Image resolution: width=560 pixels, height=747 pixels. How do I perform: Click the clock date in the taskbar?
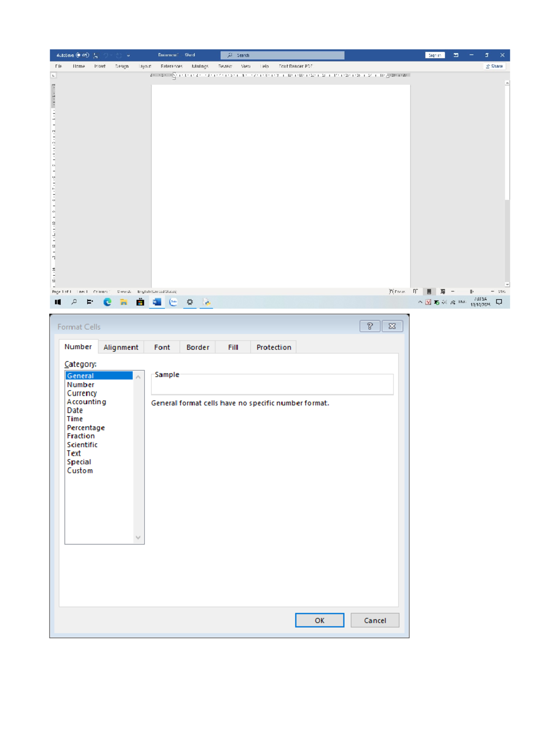pos(480,302)
